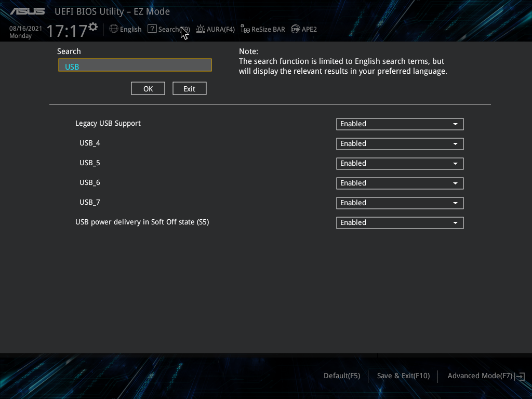
Task: Click the OK search button
Action: click(148, 88)
